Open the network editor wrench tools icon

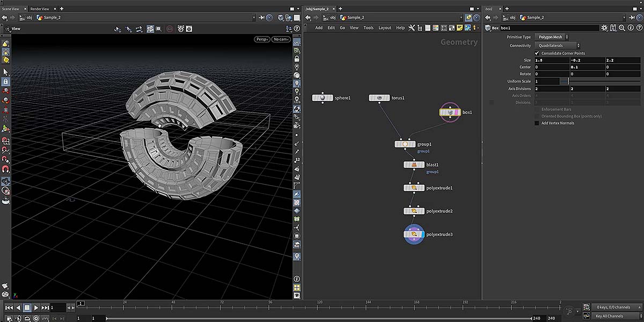412,28
